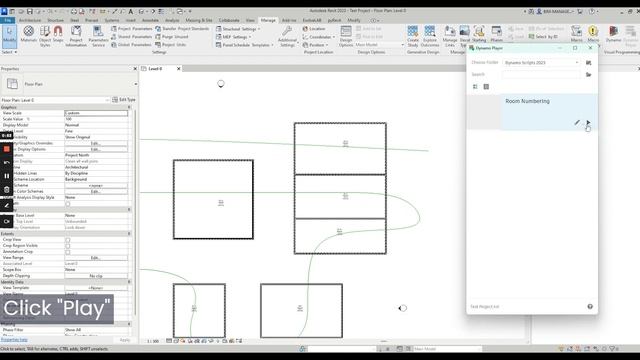640x360 pixels.
Task: Open Shared Parameters
Action: 131,37
